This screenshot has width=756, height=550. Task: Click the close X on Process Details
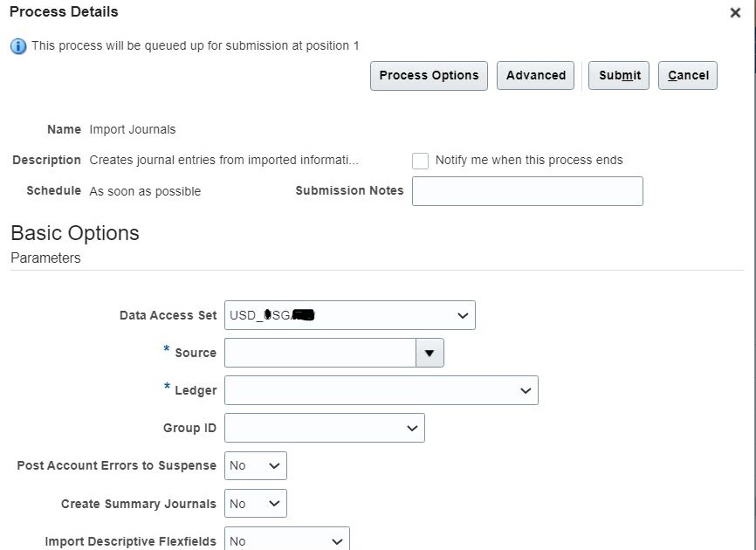click(734, 13)
